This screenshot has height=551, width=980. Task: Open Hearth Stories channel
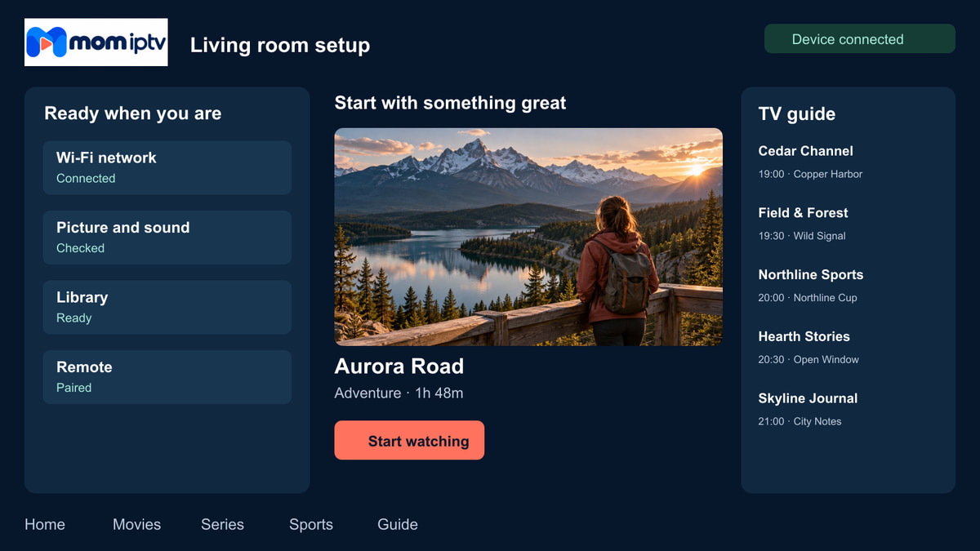click(x=804, y=336)
